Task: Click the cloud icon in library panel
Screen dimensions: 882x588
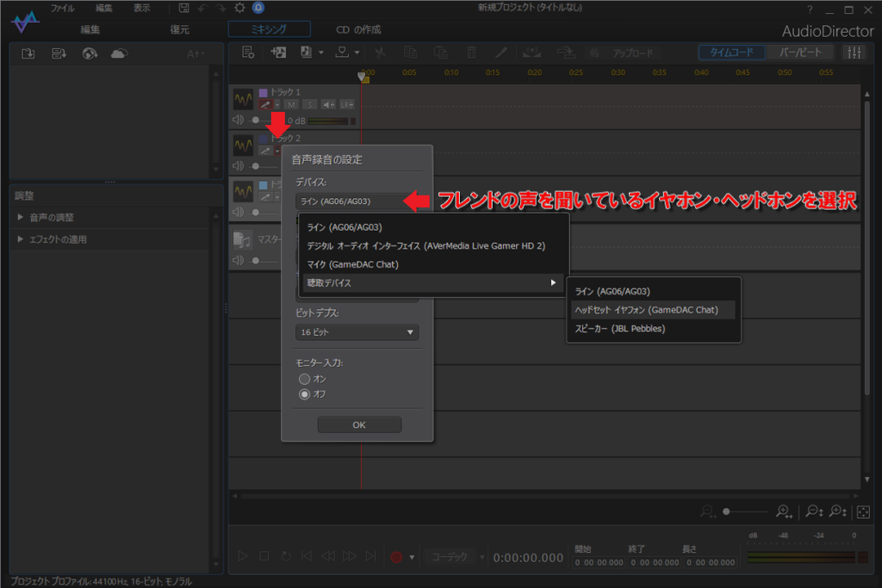Action: coord(119,54)
